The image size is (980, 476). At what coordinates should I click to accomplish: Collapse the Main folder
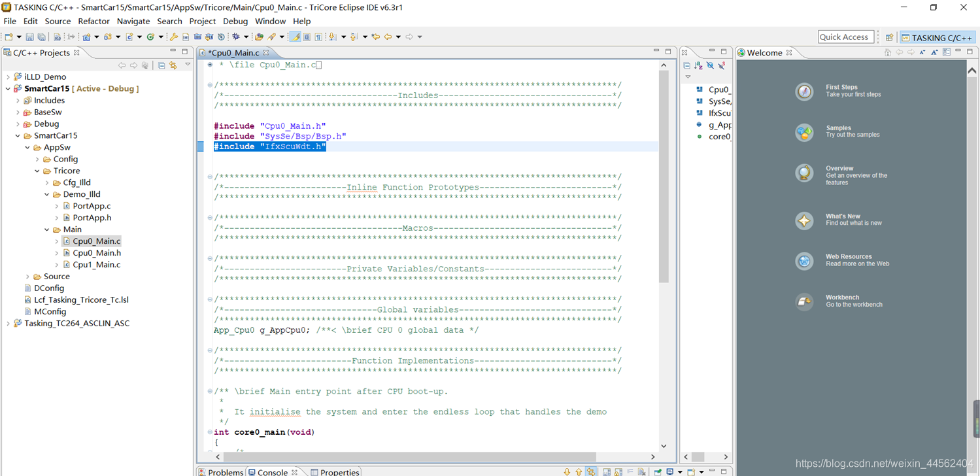tap(47, 229)
